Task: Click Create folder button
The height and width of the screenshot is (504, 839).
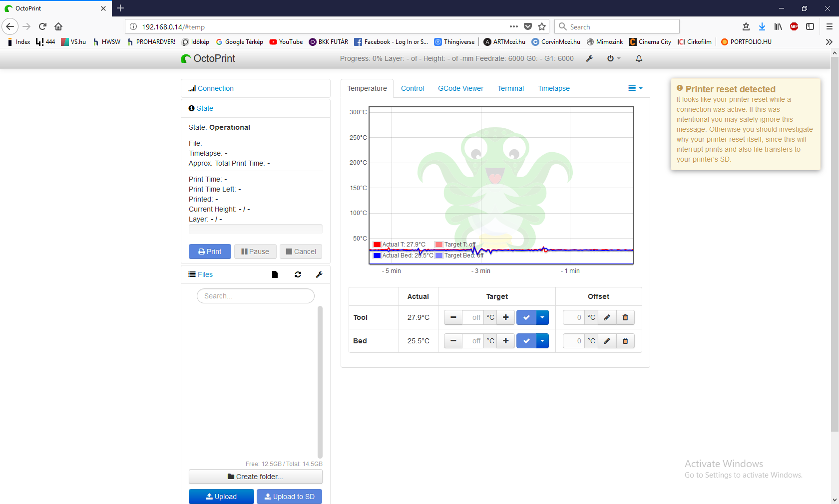Action: point(256,477)
